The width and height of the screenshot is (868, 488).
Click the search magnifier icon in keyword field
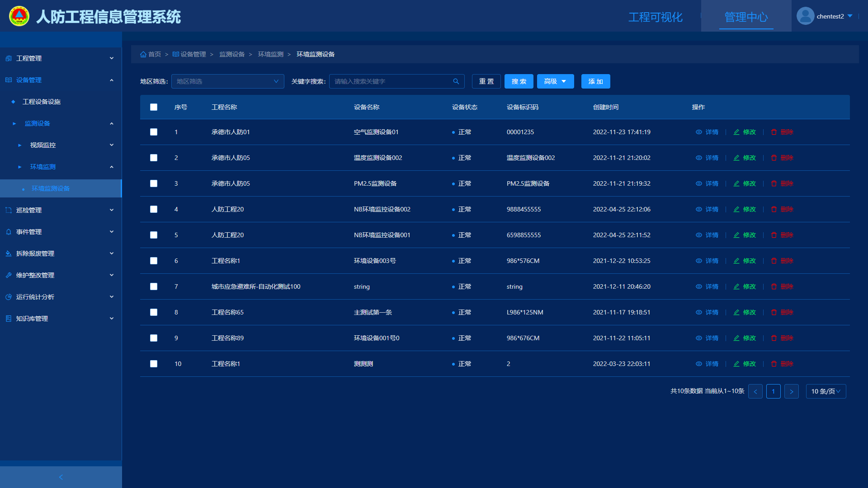pyautogui.click(x=456, y=81)
